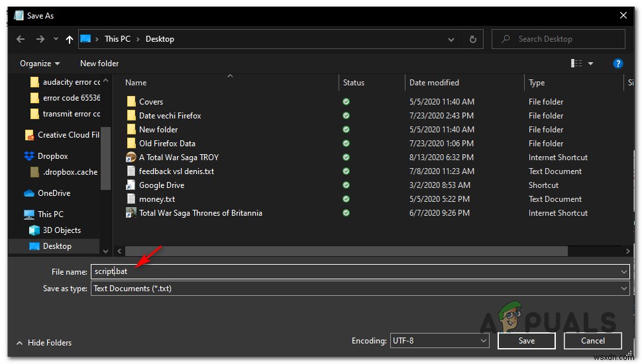Image resolution: width=642 pixels, height=364 pixels.
Task: Open recent locations chevron near navigation arrows
Action: coord(56,39)
